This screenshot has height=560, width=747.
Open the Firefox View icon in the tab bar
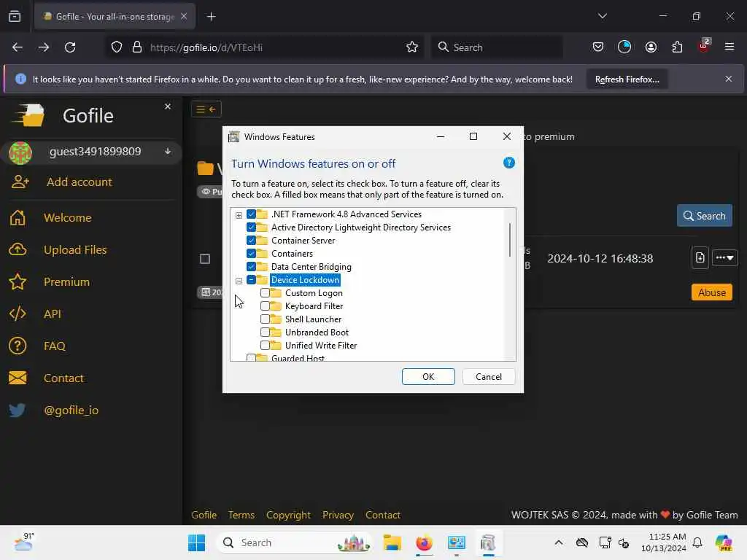pos(15,16)
